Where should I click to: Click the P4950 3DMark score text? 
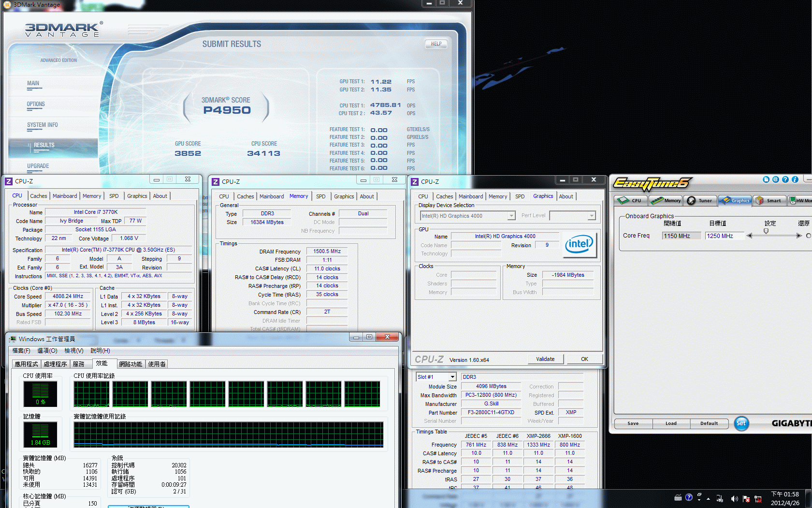click(x=227, y=110)
